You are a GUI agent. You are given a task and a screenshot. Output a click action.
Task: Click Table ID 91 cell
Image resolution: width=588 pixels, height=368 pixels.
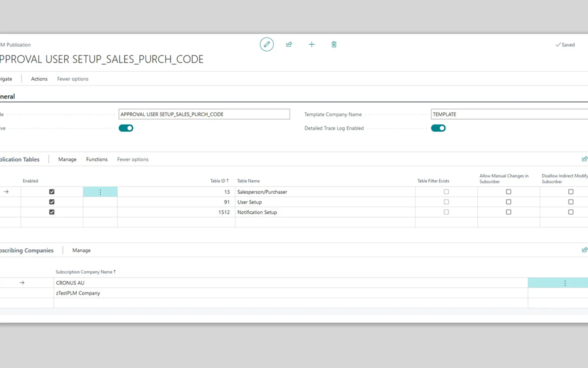[227, 202]
